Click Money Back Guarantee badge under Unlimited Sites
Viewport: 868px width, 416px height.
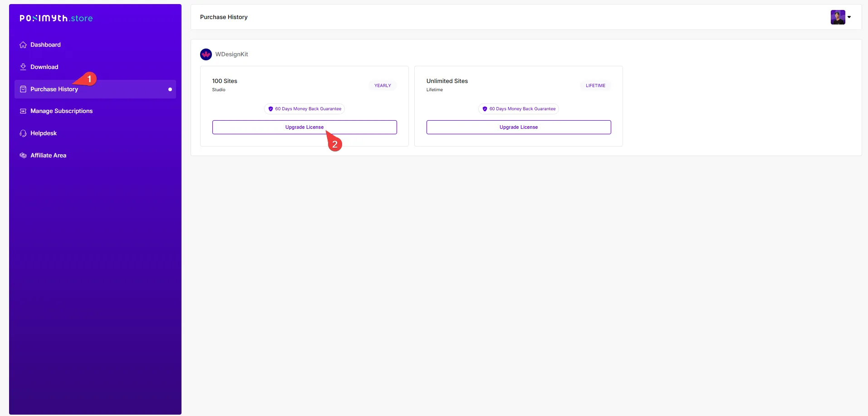click(x=519, y=109)
